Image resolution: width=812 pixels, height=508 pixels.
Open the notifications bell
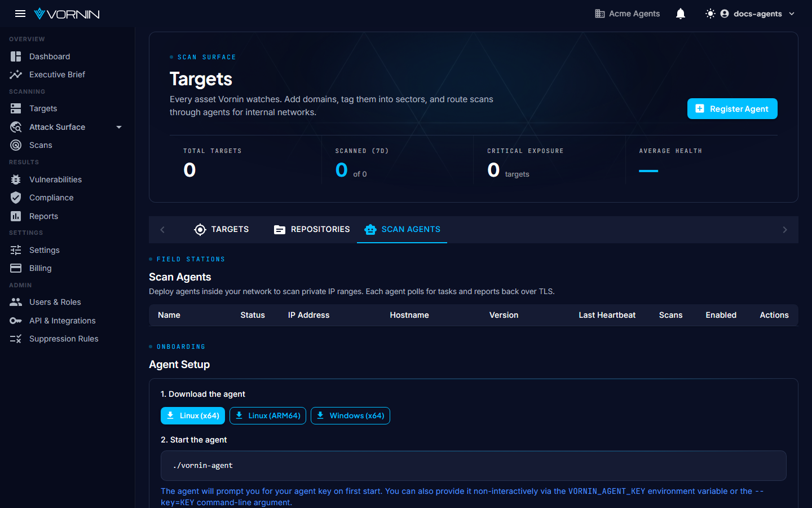click(681, 14)
